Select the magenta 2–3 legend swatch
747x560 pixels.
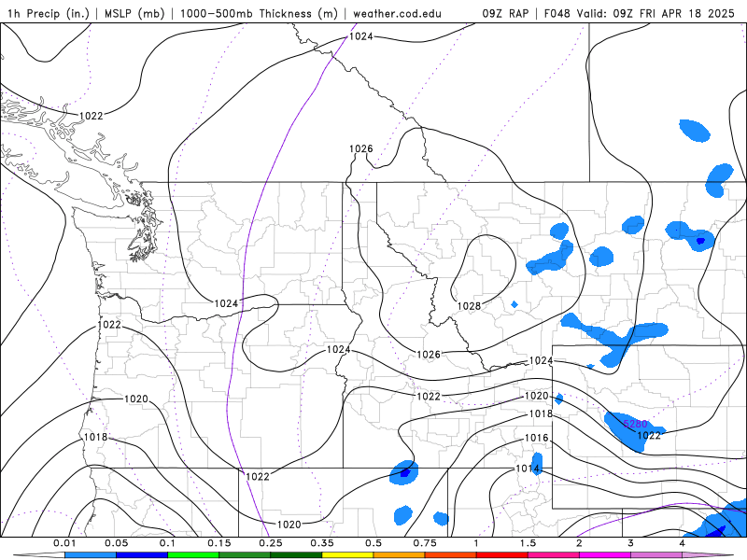point(605,555)
